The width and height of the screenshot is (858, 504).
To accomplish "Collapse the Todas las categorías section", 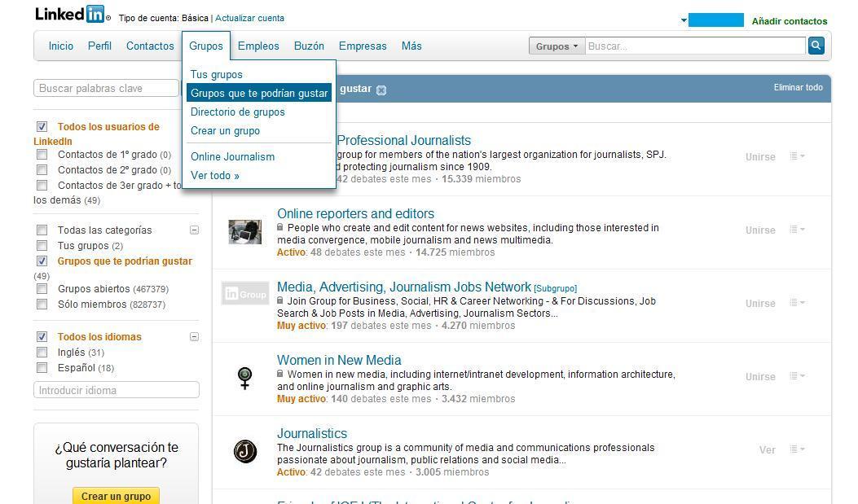I will coord(194,230).
